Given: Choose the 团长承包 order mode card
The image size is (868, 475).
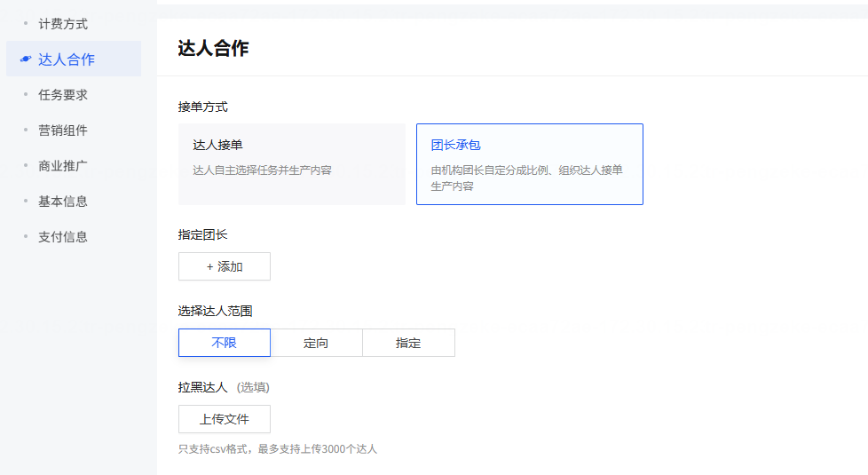Looking at the screenshot, I should tap(530, 164).
